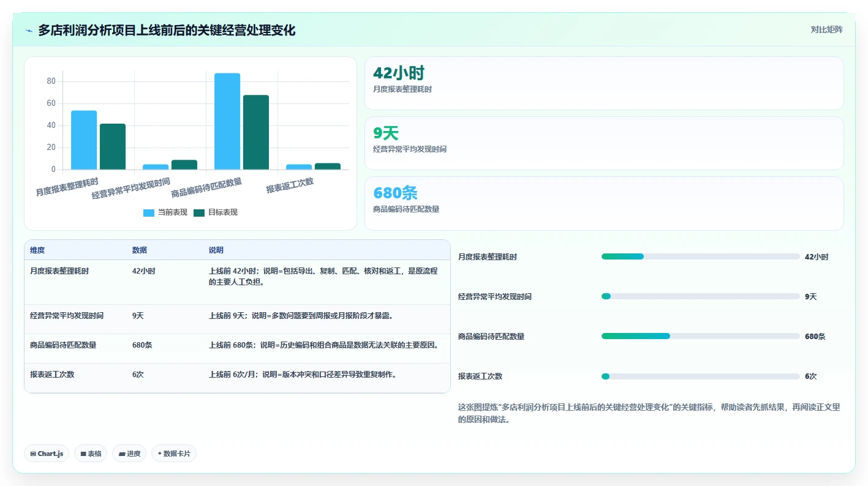Click the 维度 column header
Screen dimensions: 868x486
click(37, 250)
